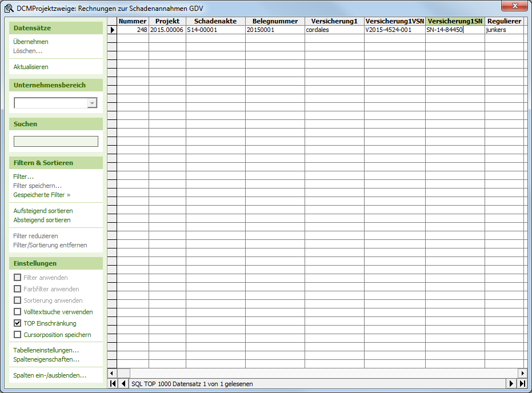Sort by the Belegnummer column header
Viewport: 532px width, 393px height.
(275, 21)
